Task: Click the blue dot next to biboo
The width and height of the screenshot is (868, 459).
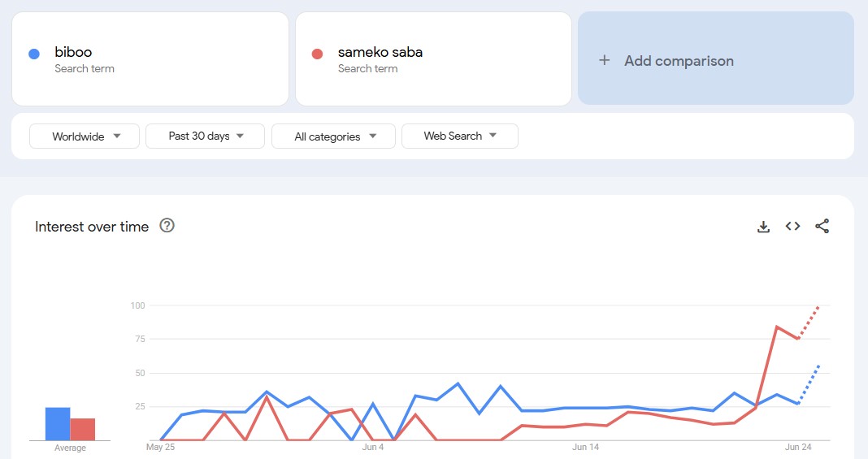Action: click(34, 54)
